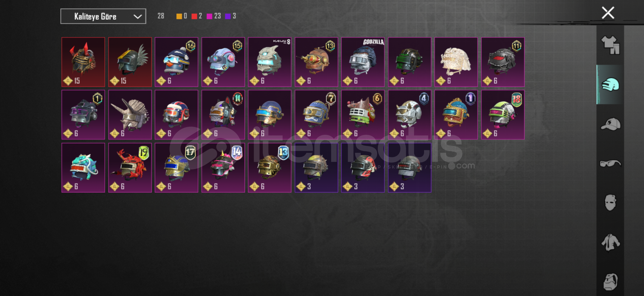
Task: Choose the Godzilla helmet skin
Action: tap(363, 62)
